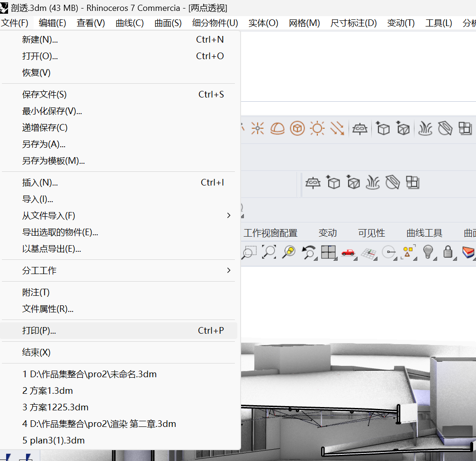Select 导出选取的物件(E)... entry
This screenshot has width=476, height=461.
pyautogui.click(x=118, y=232)
